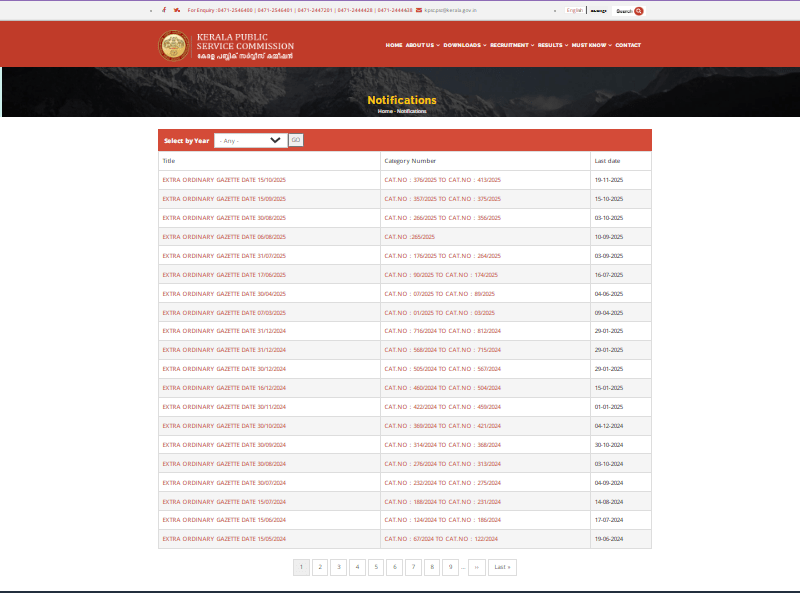Click the red Search magnifier icon
This screenshot has width=800, height=593.
[638, 9]
